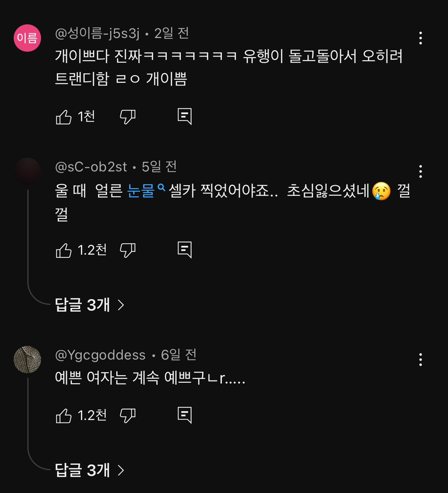Like the comment by @성이름-j5s3j
The width and height of the screenshot is (448, 493).
(x=64, y=117)
